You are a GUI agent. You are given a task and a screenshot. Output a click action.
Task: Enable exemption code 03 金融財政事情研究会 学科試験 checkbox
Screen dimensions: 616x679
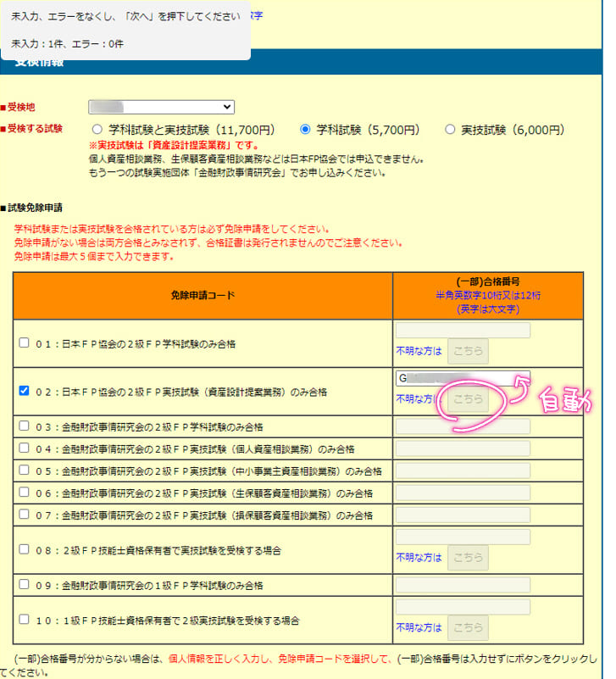click(24, 426)
